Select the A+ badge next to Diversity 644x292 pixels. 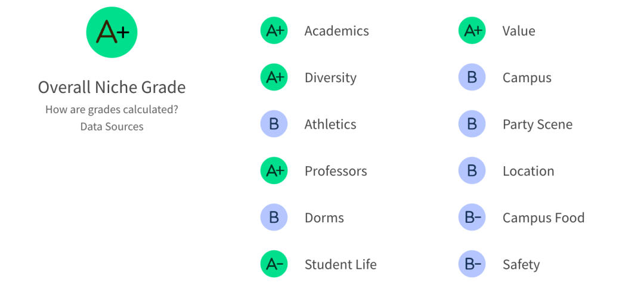[x=274, y=77]
